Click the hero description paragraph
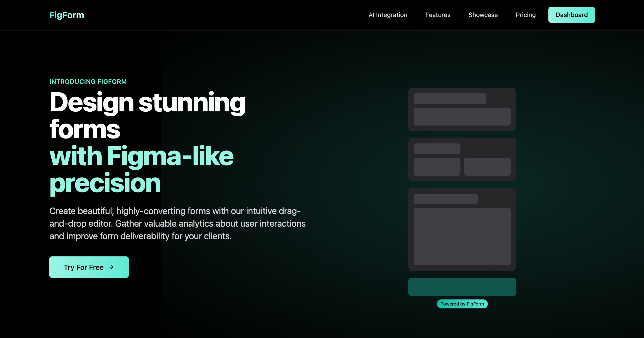Screen dimensions: 644x338 click(x=177, y=223)
